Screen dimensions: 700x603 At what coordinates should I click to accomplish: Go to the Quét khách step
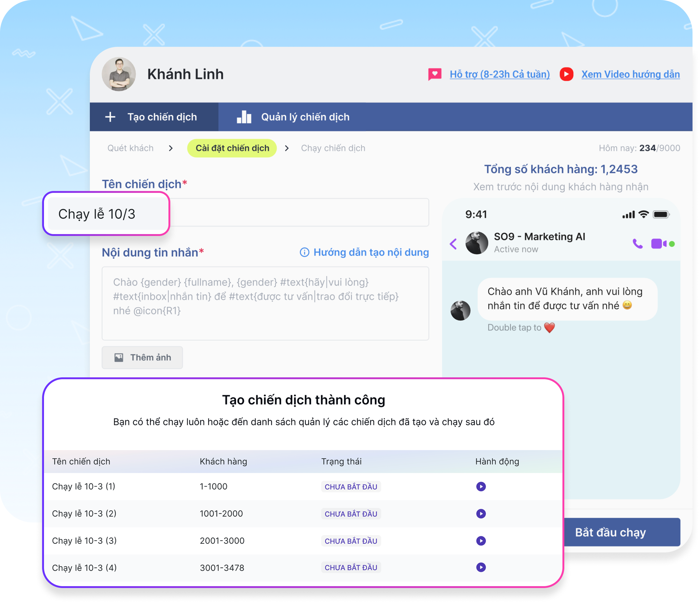[x=130, y=148]
